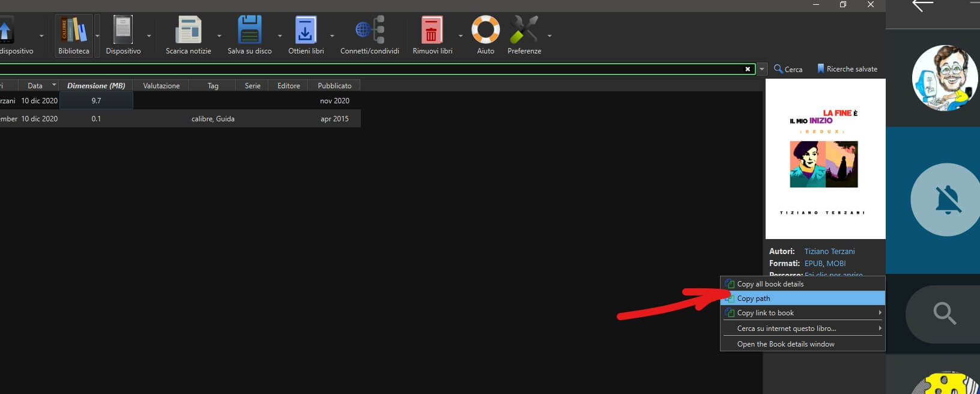This screenshot has height=394, width=980.
Task: Open Connetti/condividi sharing icon
Action: [x=369, y=30]
